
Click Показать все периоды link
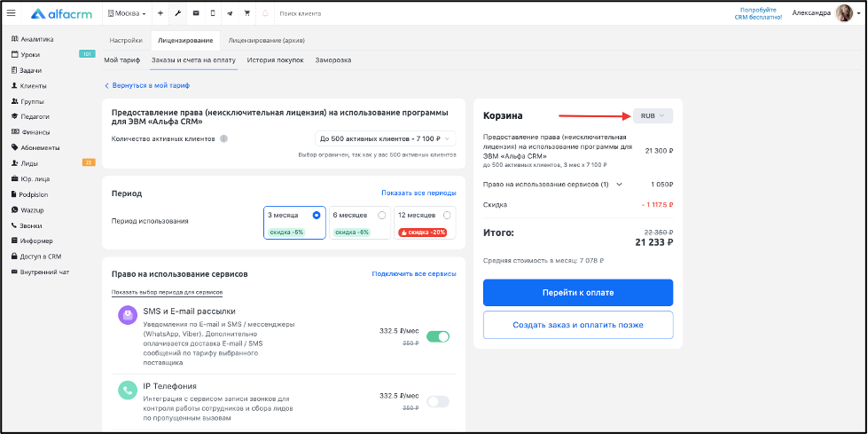418,193
